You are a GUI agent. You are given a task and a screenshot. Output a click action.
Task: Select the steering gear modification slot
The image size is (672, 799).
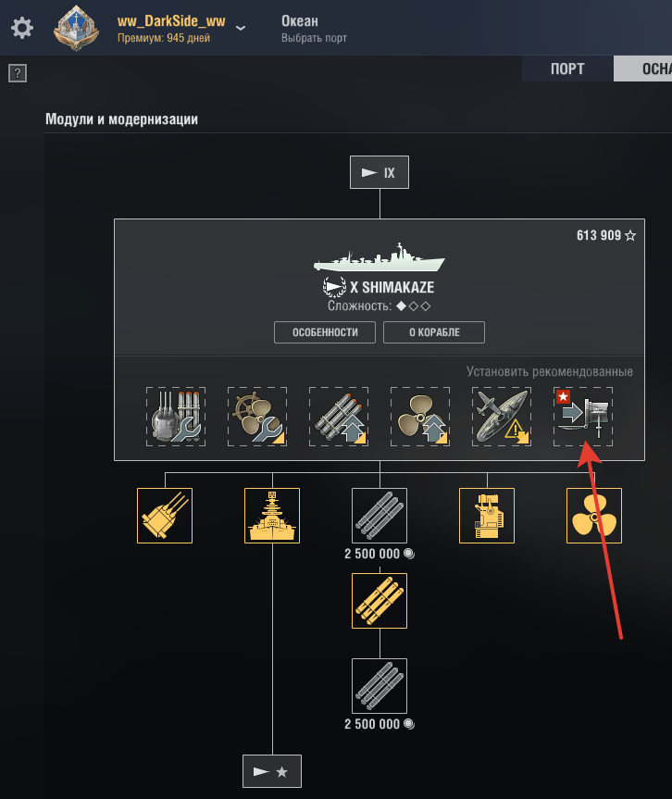[x=257, y=417]
